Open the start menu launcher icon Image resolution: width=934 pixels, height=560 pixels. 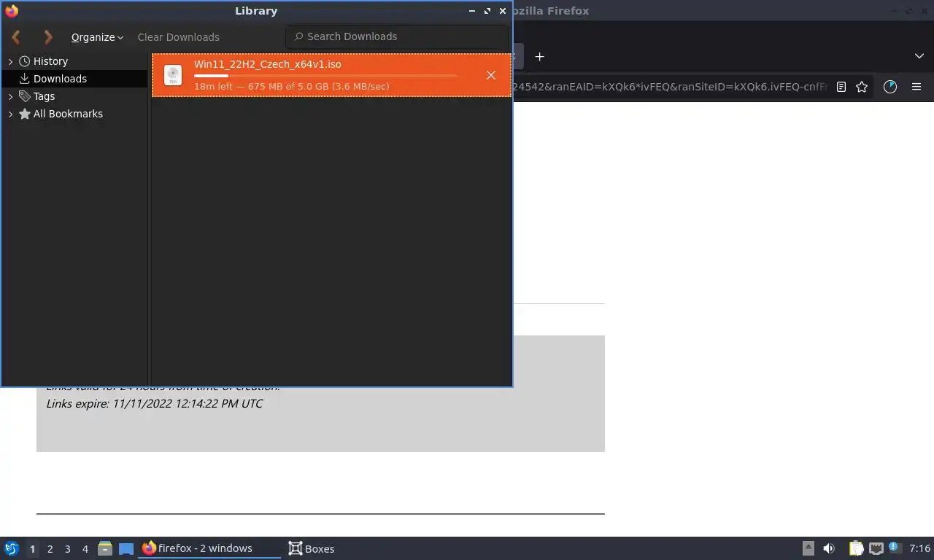tap(12, 548)
